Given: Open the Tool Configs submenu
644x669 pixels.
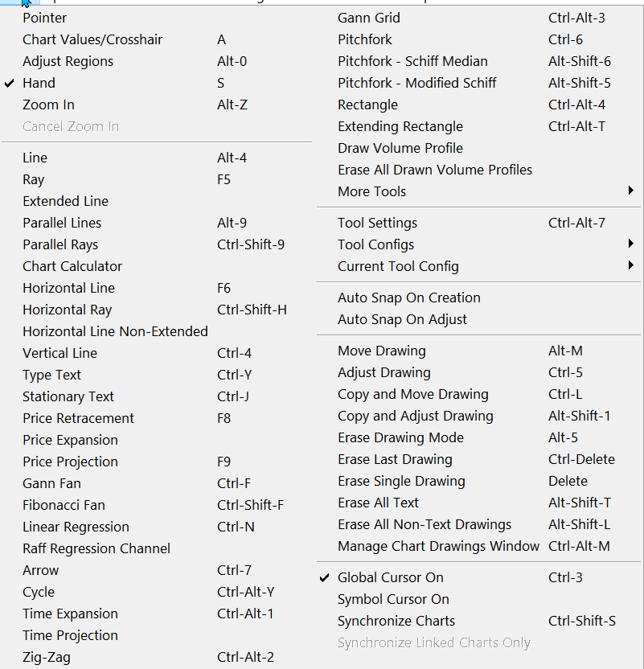Looking at the screenshot, I should click(376, 244).
